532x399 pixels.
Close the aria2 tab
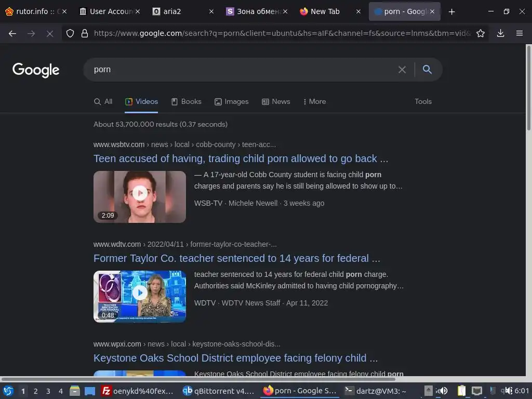pos(211,11)
